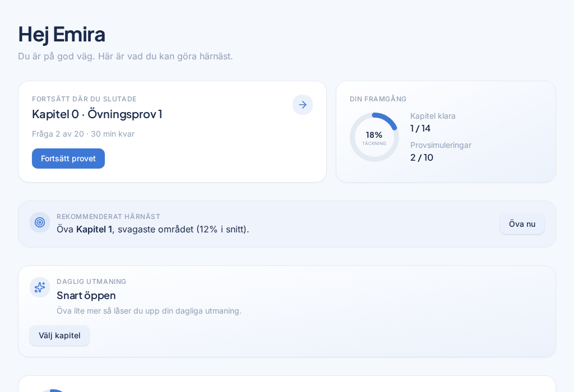Click the Snart öppen challenge title
Image resolution: width=574 pixels, height=392 pixels.
coord(86,296)
